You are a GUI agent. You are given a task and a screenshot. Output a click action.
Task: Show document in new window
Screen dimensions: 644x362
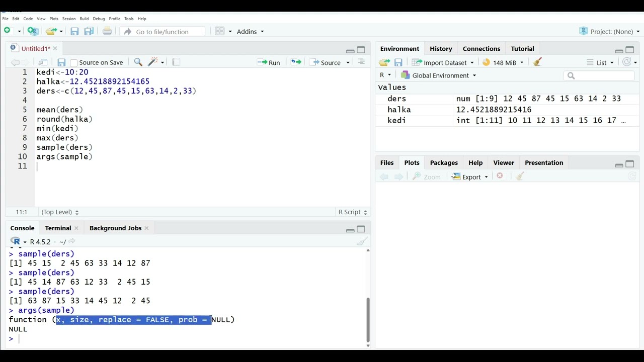pyautogui.click(x=43, y=62)
